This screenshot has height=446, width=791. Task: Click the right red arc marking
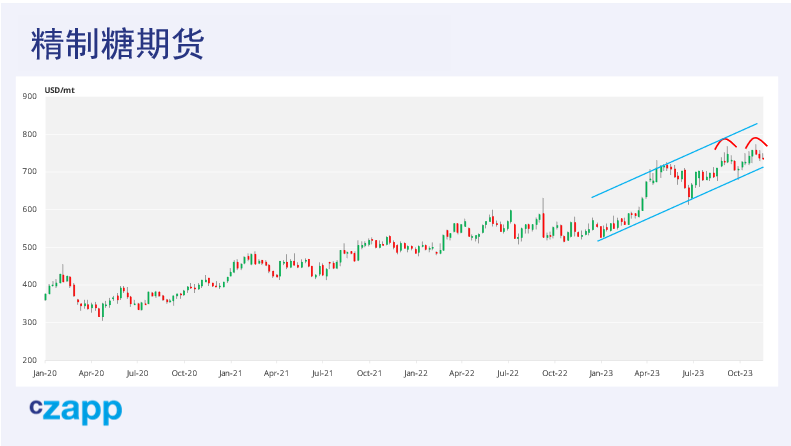(756, 139)
